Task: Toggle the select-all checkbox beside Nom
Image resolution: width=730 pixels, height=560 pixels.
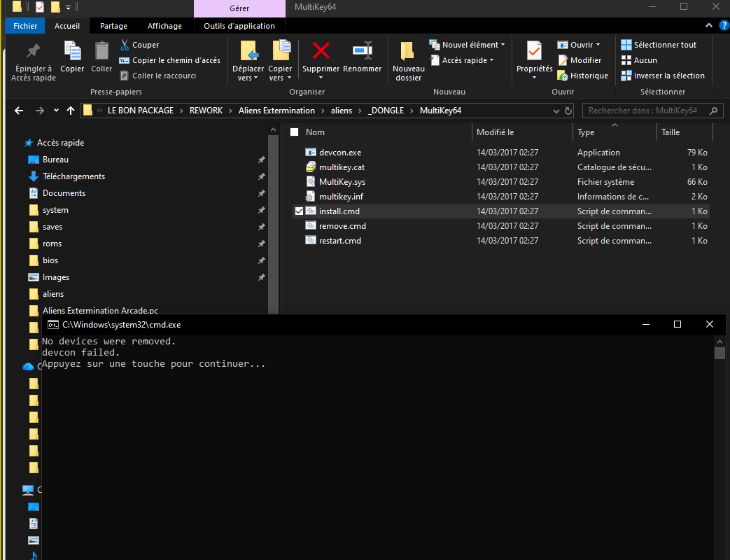Action: click(x=294, y=132)
